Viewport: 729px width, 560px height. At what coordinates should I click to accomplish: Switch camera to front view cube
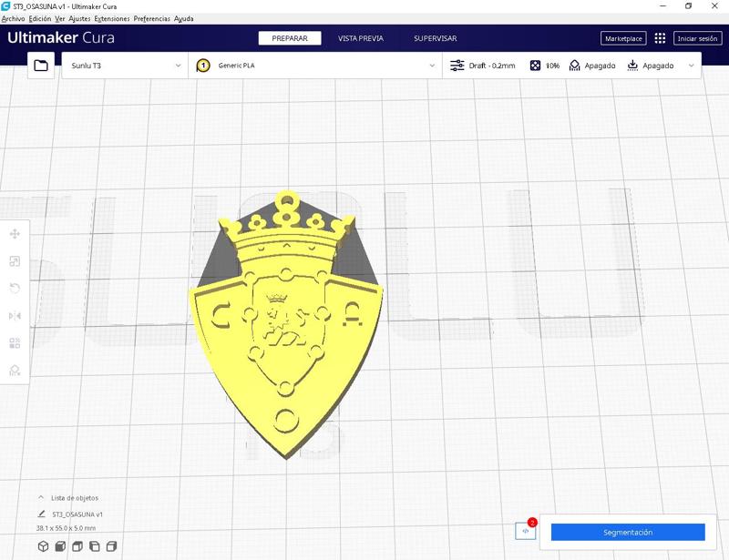(x=60, y=546)
